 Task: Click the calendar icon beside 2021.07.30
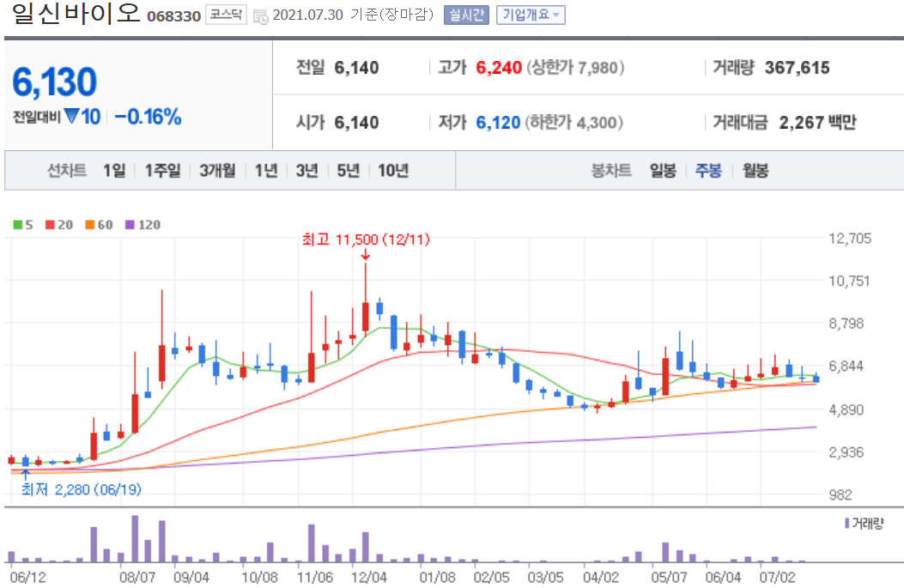(x=261, y=16)
